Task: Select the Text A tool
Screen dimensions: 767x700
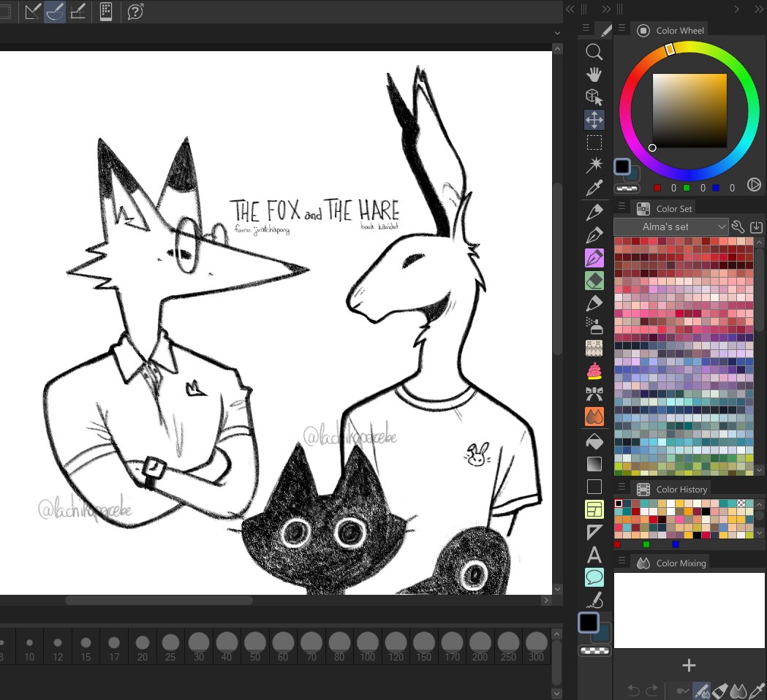Action: (x=594, y=555)
